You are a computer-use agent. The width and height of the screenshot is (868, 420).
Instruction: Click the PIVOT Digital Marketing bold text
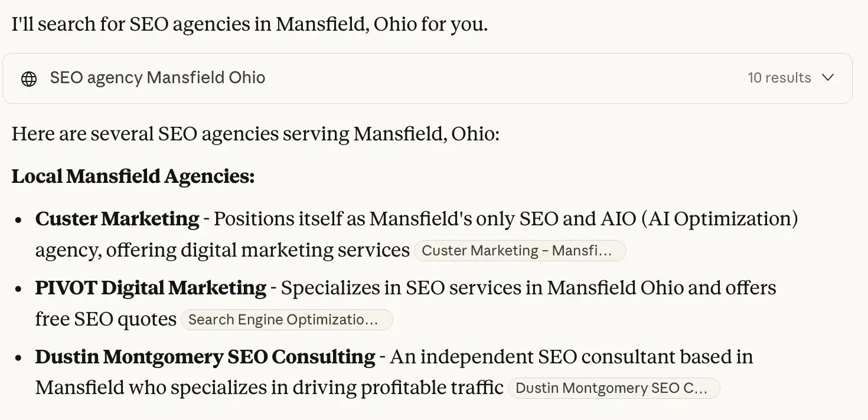(x=149, y=288)
